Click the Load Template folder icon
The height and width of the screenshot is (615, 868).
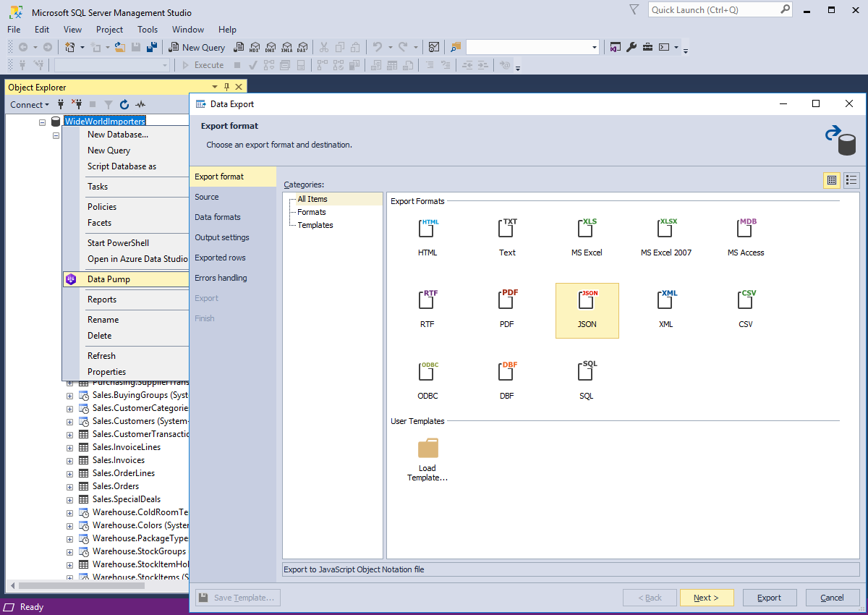pyautogui.click(x=427, y=449)
